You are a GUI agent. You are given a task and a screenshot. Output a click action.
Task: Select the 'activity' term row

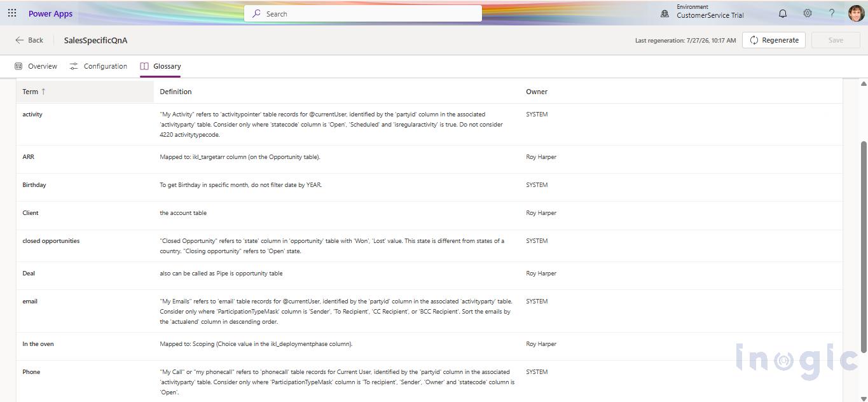[429, 125]
